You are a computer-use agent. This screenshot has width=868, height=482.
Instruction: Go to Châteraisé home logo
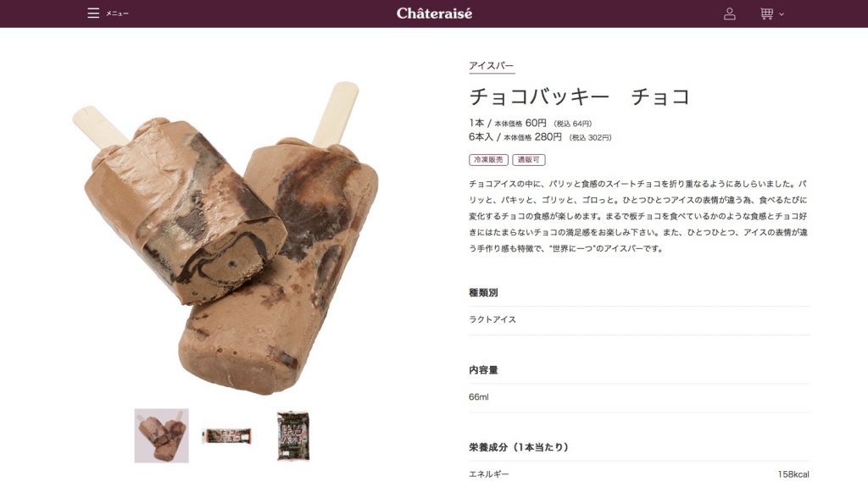tap(434, 14)
